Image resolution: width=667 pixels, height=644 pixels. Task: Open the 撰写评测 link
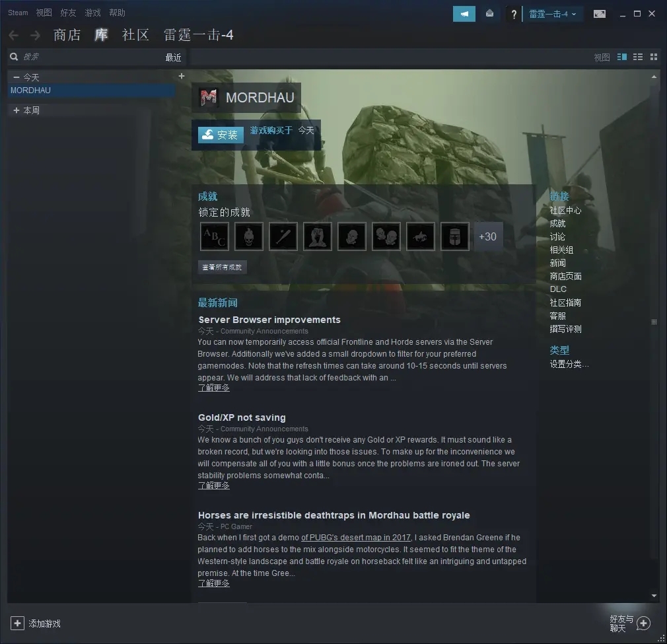(x=565, y=329)
